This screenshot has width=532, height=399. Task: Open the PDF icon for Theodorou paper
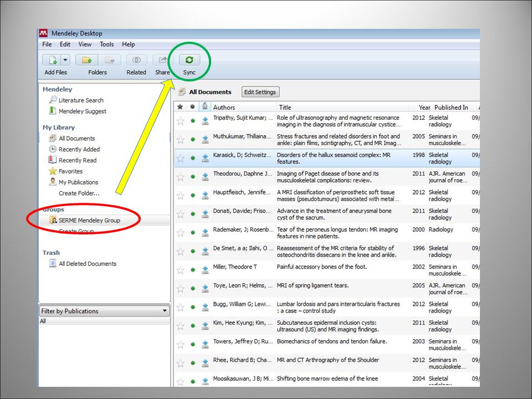click(205, 177)
